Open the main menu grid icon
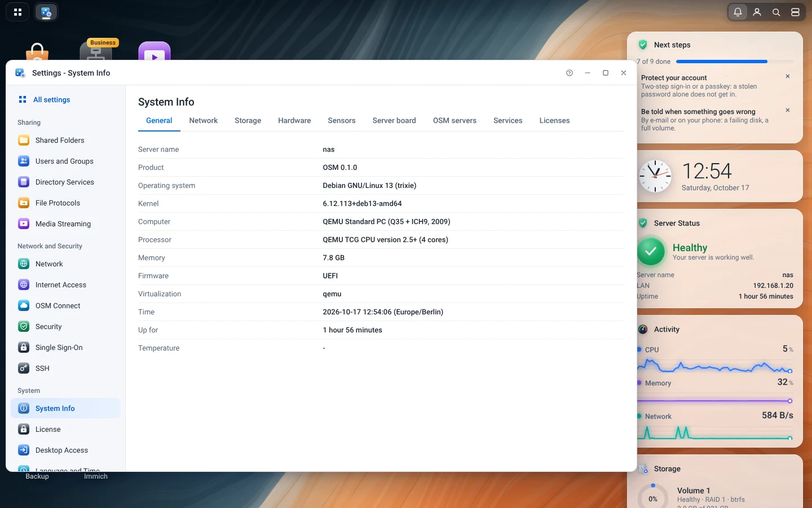The width and height of the screenshot is (812, 508). 17,12
